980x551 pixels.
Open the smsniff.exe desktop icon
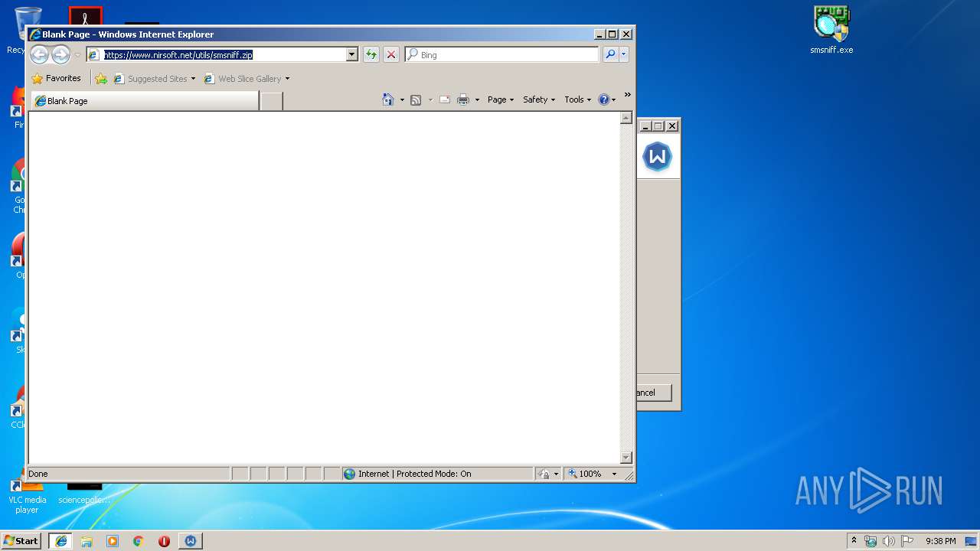831,31
